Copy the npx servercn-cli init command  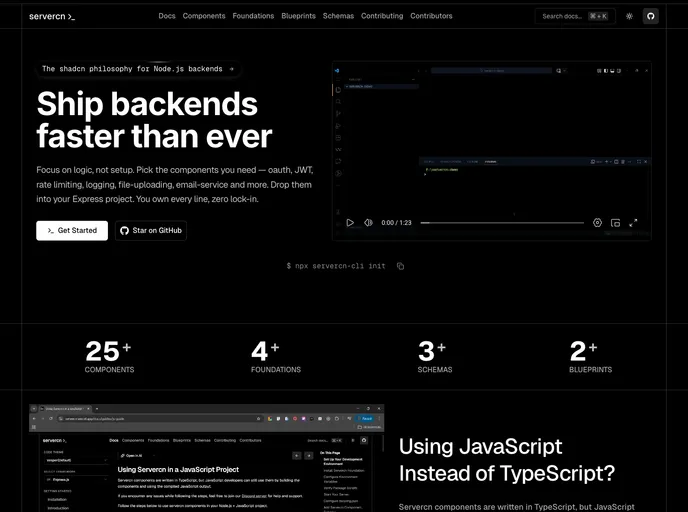(x=400, y=266)
